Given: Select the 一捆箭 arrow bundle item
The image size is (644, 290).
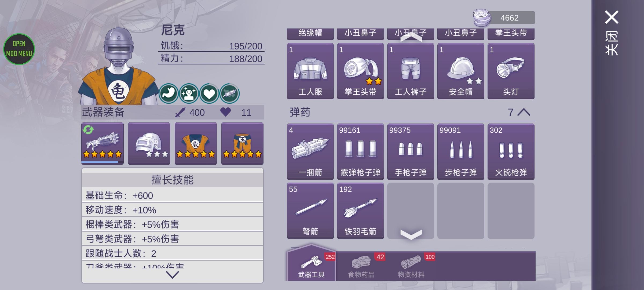Looking at the screenshot, I should [x=310, y=152].
